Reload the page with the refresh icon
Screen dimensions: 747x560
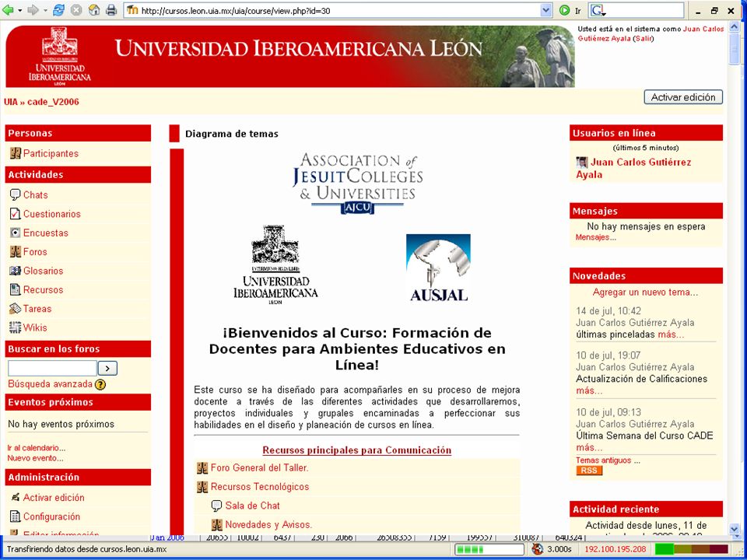click(x=58, y=9)
